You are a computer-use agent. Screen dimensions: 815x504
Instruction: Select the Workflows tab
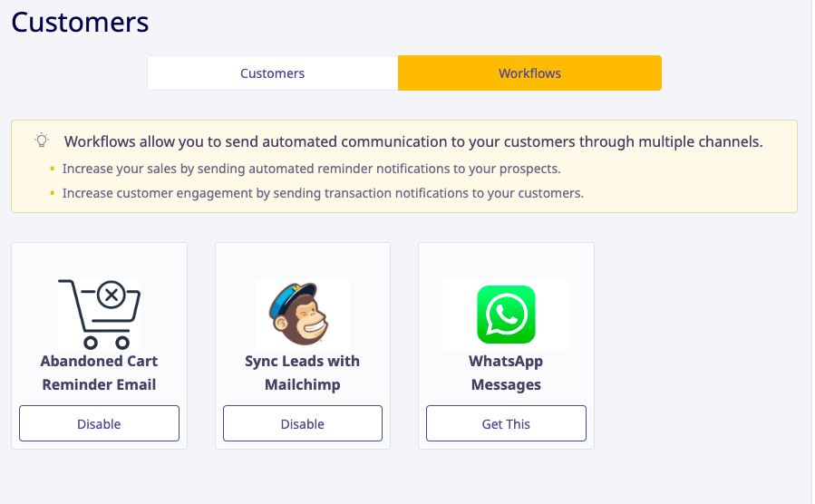[529, 73]
